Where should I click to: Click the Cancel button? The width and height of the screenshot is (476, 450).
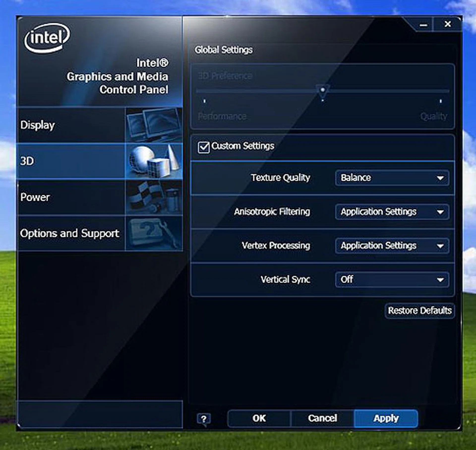pos(322,418)
